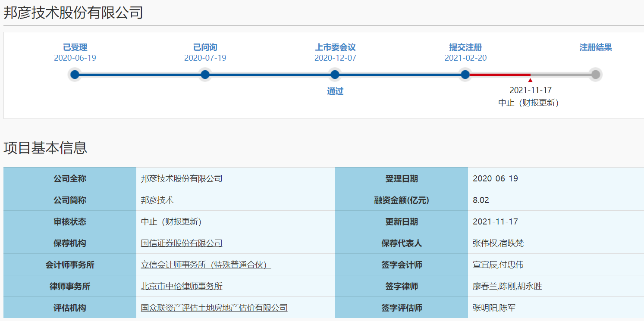The width and height of the screenshot is (644, 321).
Task: Click the 会计师事务所 header cell
Action: pyautogui.click(x=70, y=265)
